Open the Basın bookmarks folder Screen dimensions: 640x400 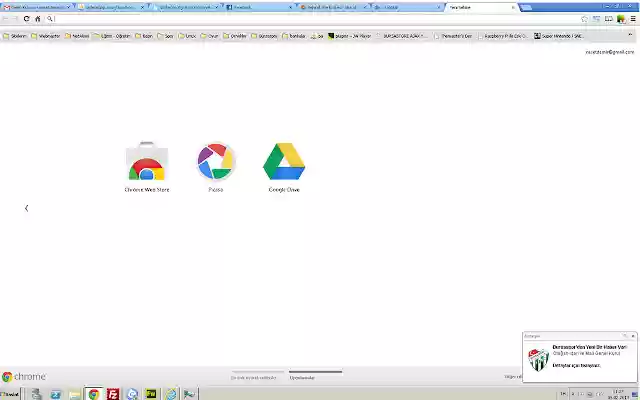(144, 36)
